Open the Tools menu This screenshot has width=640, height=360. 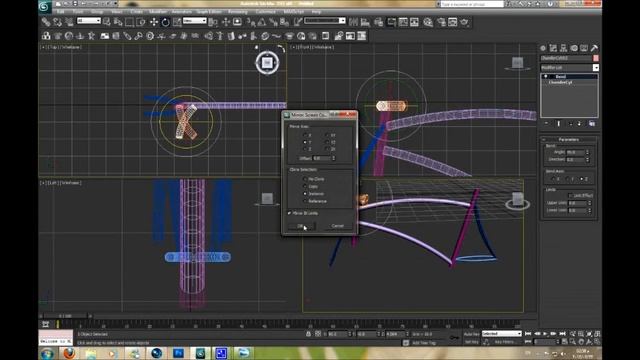tap(78, 12)
